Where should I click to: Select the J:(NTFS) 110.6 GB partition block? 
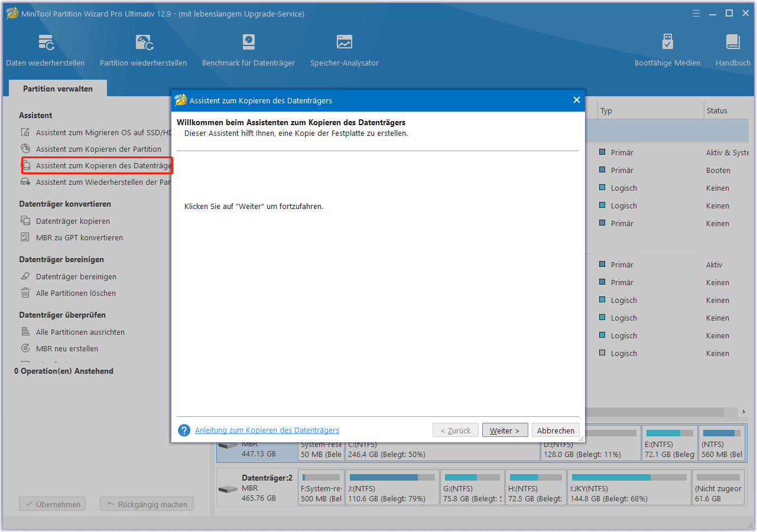click(392, 488)
